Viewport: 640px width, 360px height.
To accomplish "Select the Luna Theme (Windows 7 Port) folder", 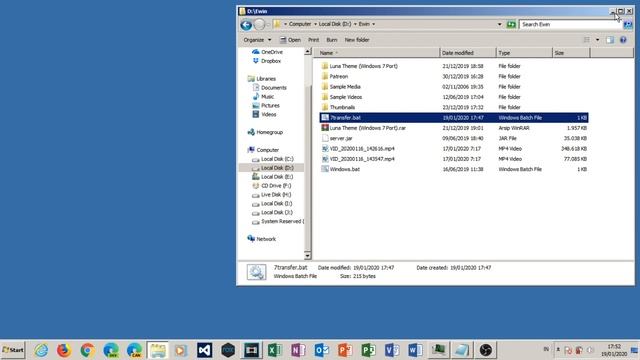I will tap(363, 66).
